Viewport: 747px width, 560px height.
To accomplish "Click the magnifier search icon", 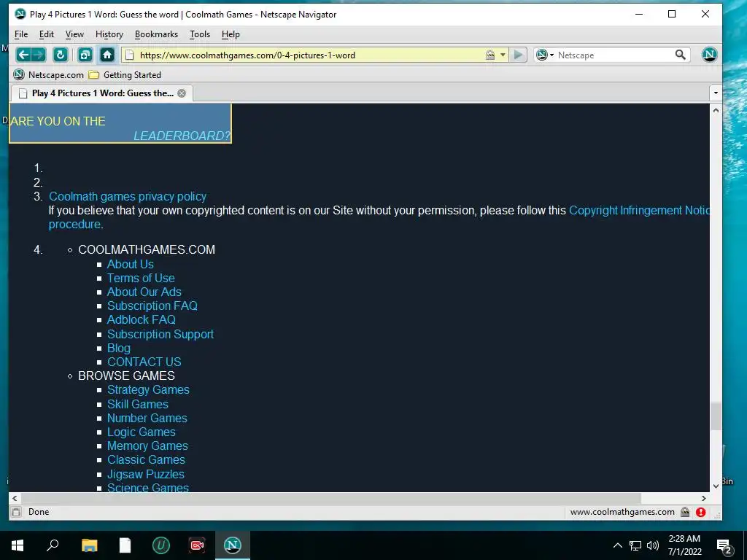I will coord(681,55).
